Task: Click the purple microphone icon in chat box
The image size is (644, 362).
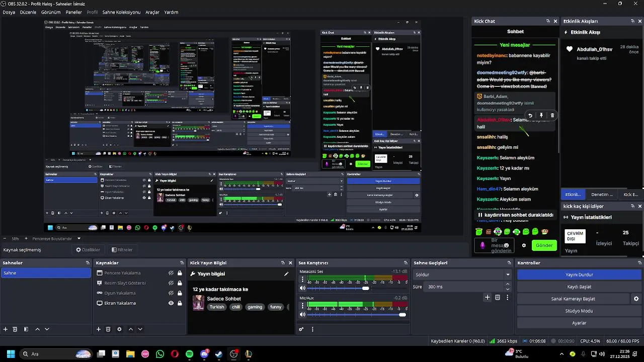Action: click(482, 245)
